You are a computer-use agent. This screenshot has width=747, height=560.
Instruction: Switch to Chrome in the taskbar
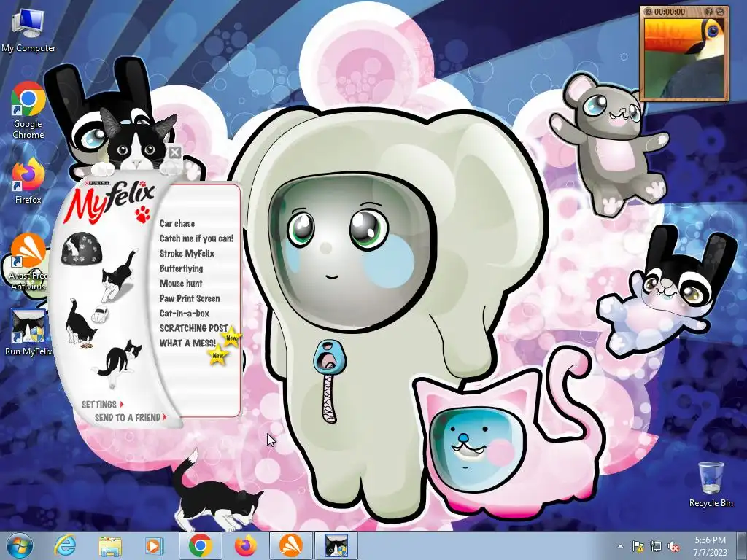coord(200,545)
